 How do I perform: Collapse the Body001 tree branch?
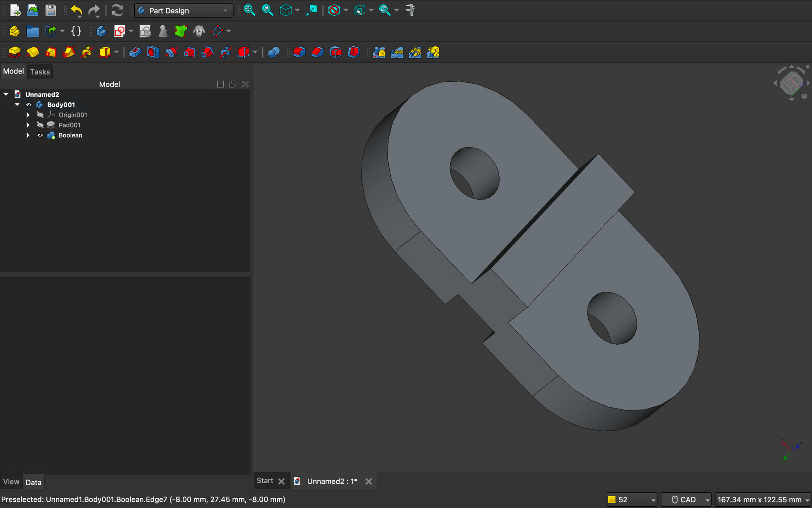click(x=17, y=104)
